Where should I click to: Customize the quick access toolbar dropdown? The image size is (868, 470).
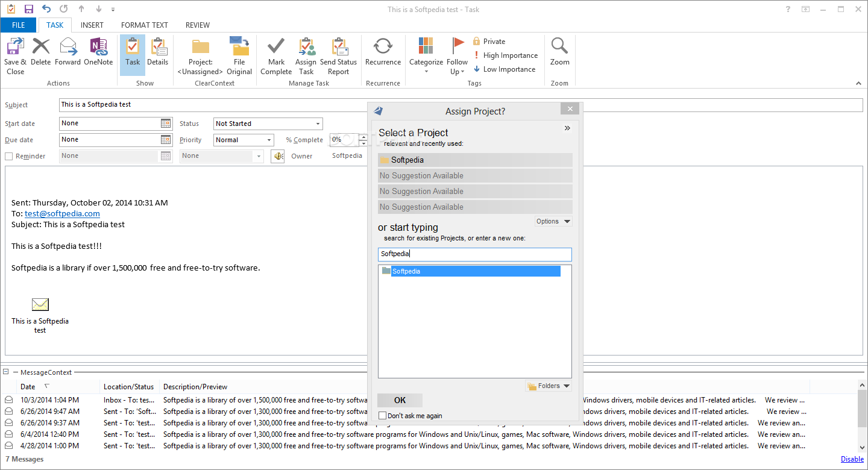click(x=113, y=9)
